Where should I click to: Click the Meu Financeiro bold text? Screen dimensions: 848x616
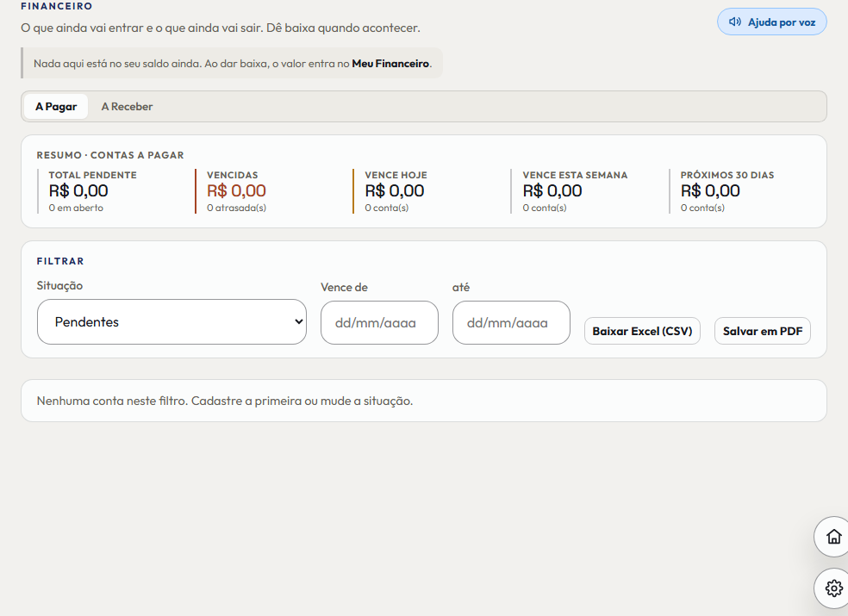(390, 64)
